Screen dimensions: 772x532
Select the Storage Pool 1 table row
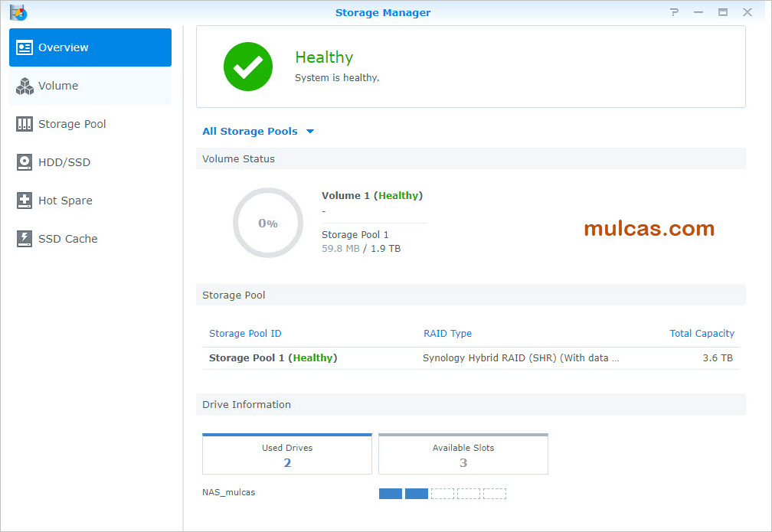click(470, 358)
